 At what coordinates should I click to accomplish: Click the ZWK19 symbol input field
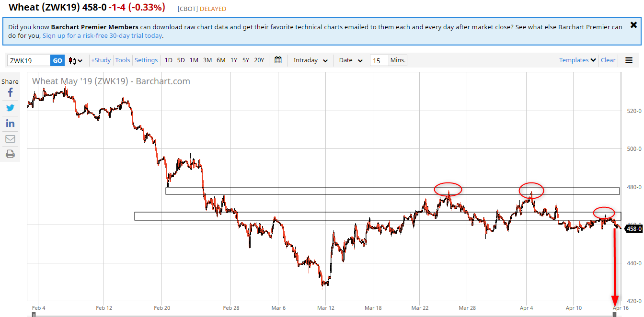29,60
